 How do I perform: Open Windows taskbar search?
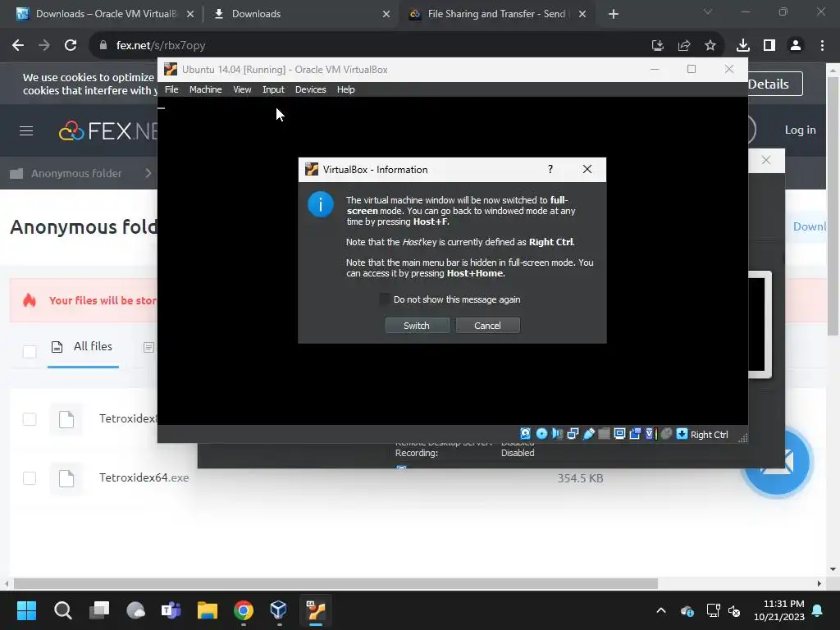point(62,610)
